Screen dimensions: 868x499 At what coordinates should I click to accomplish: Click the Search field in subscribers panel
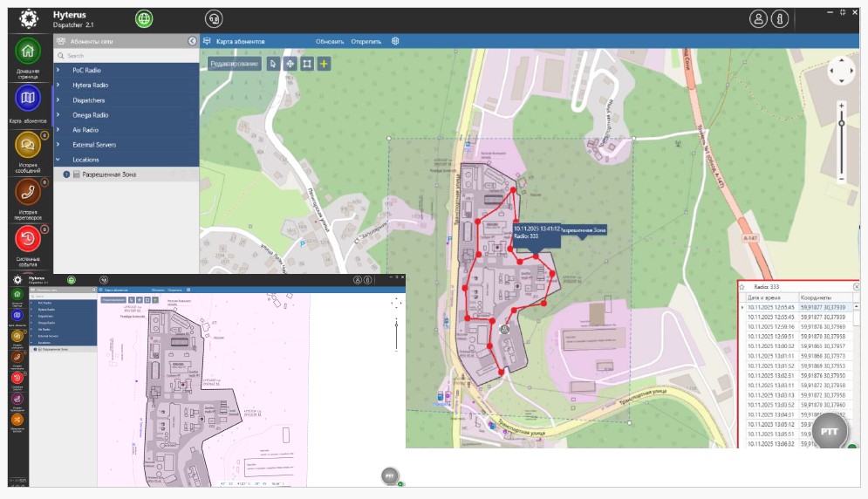(126, 55)
